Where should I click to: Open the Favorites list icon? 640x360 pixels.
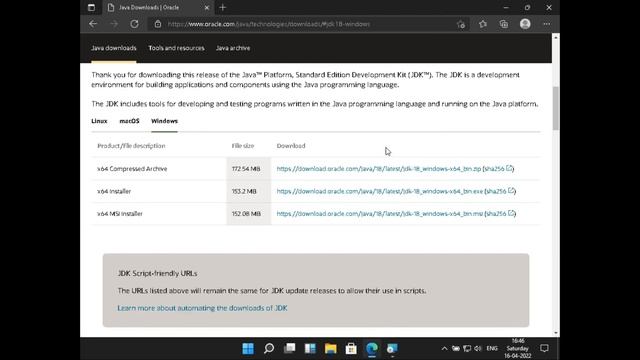point(483,24)
